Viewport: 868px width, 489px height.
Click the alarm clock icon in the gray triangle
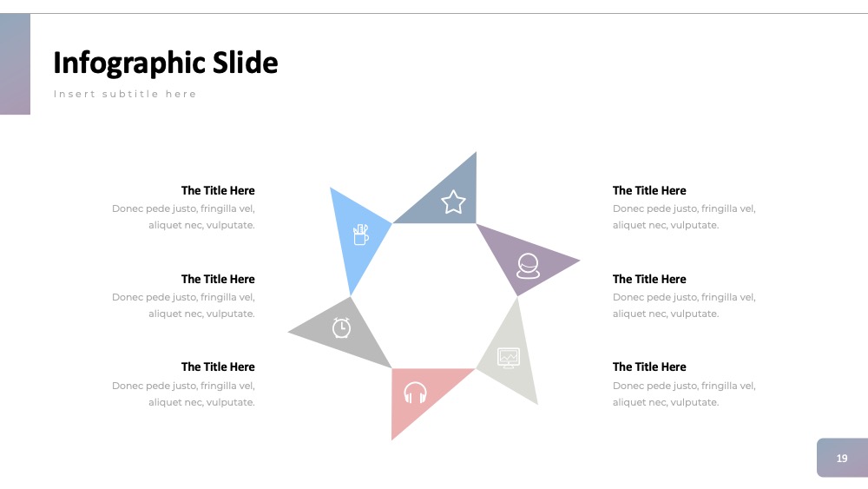pyautogui.click(x=341, y=327)
